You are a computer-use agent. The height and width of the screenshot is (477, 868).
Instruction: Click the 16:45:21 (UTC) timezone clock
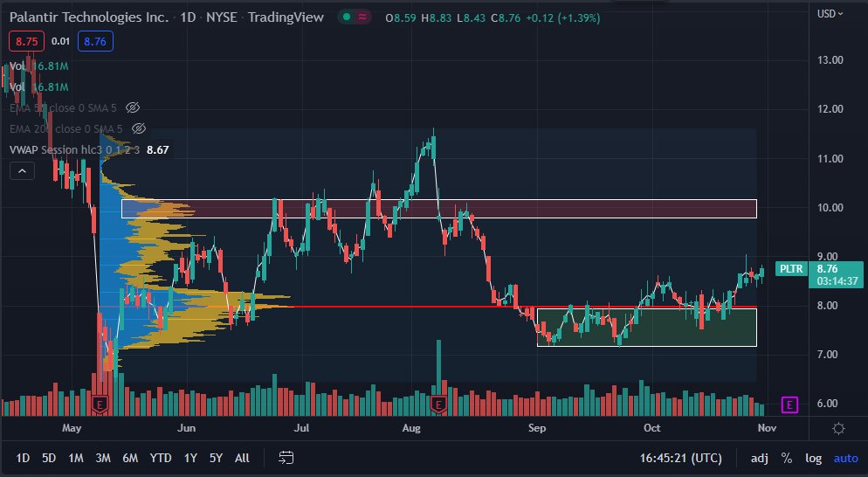[681, 458]
